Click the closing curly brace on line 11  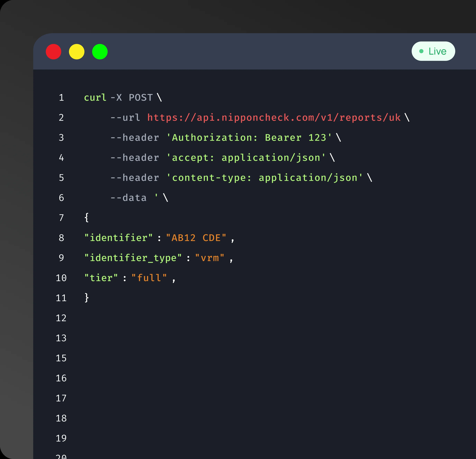(x=86, y=298)
